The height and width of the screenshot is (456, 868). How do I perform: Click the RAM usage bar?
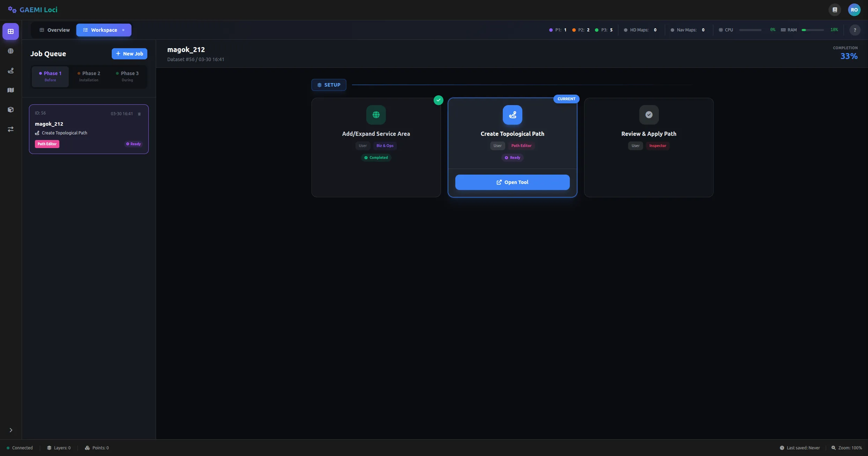point(812,30)
